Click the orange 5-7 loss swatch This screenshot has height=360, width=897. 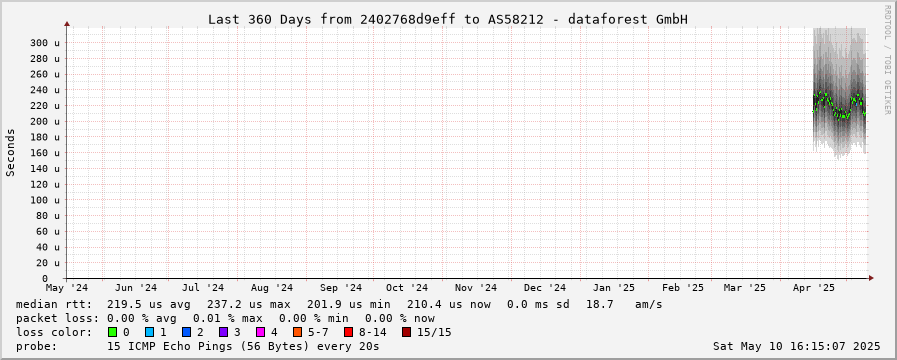[297, 332]
